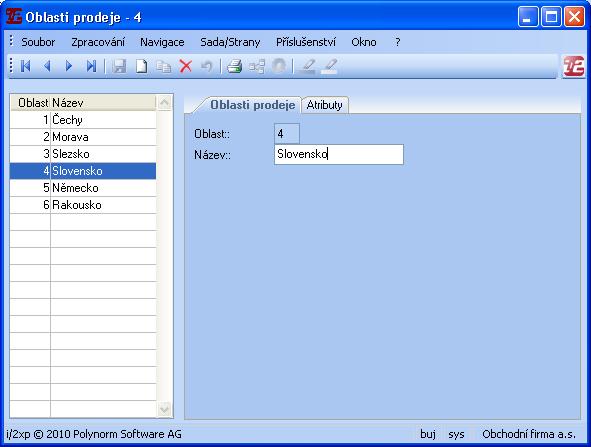Click the i/2 logo at toolbar right
The width and height of the screenshot is (591, 447).
point(573,66)
